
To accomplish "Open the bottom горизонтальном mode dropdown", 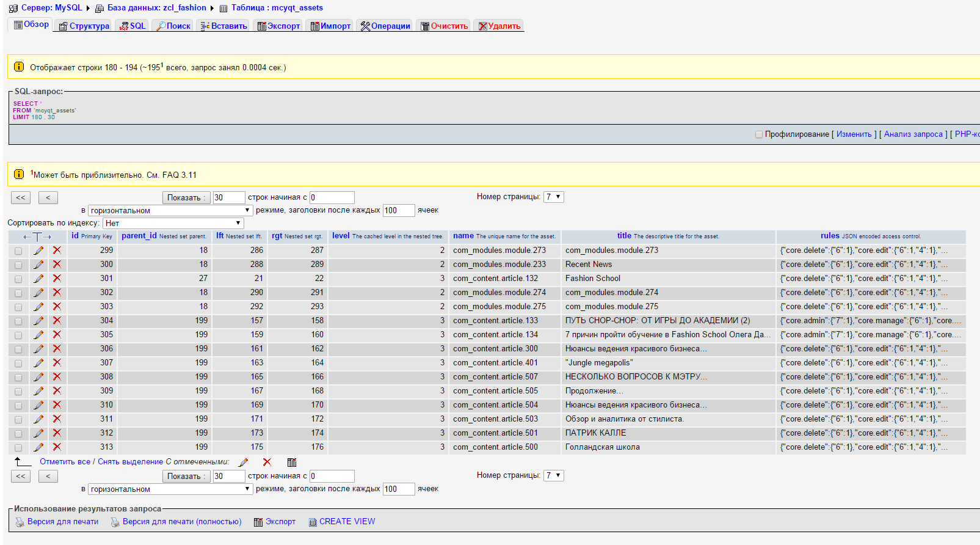I will point(170,489).
